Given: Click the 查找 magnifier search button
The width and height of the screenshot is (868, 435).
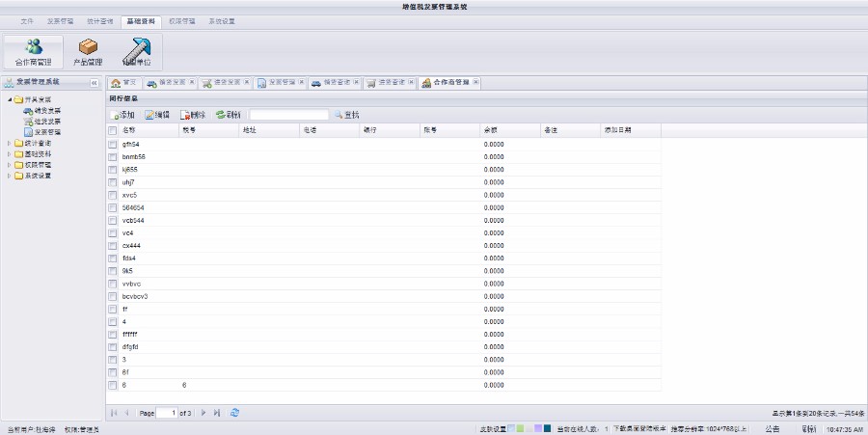Looking at the screenshot, I should pos(347,115).
